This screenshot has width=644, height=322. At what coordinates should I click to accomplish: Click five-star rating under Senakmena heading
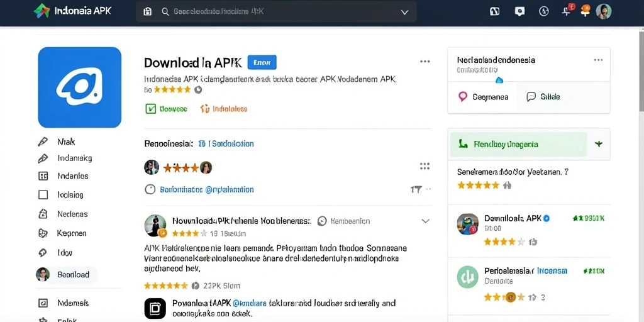[x=478, y=186]
